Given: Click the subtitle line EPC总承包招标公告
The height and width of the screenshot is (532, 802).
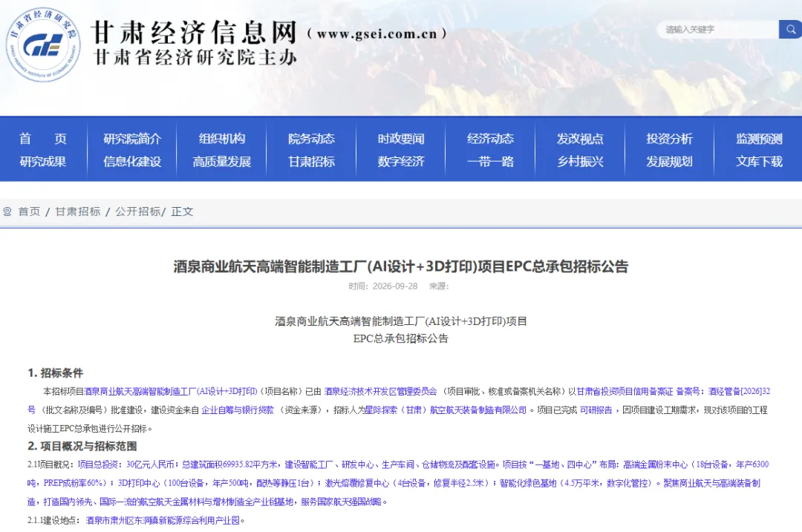Looking at the screenshot, I should point(400,338).
